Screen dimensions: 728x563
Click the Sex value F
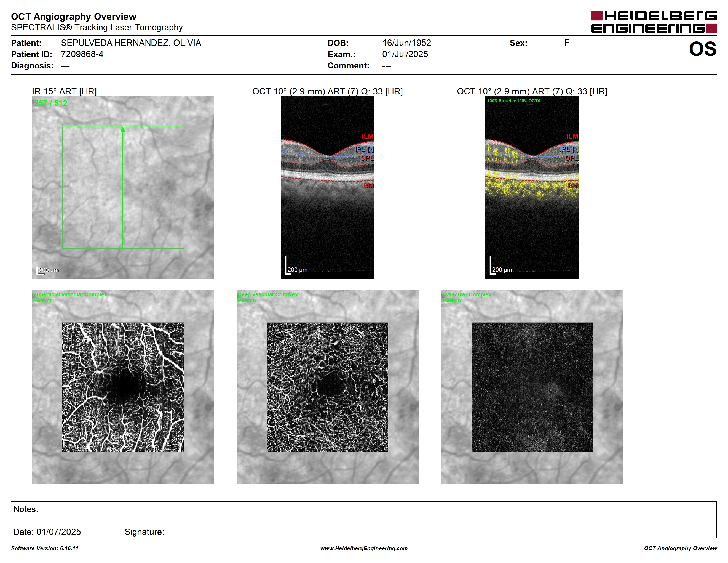pyautogui.click(x=567, y=43)
